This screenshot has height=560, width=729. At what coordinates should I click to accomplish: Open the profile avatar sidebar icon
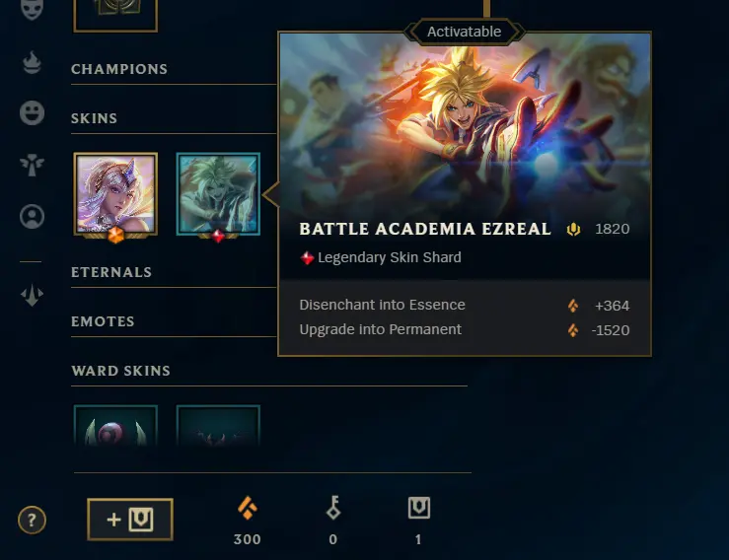(x=32, y=217)
